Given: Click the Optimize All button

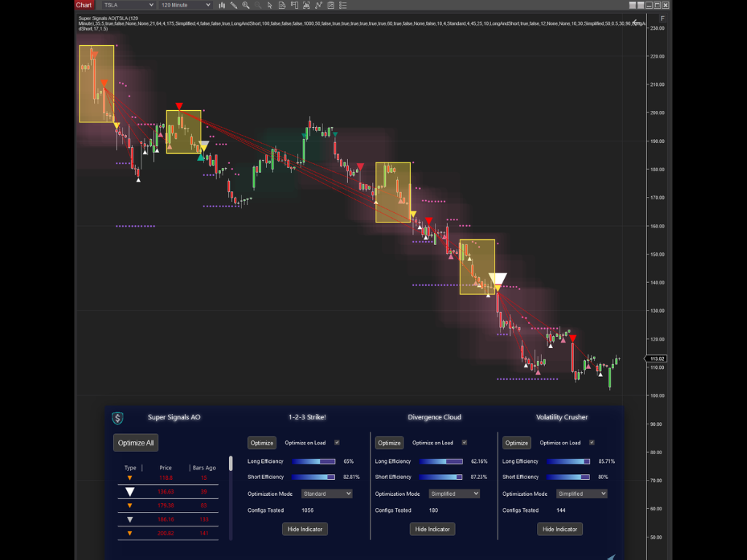Looking at the screenshot, I should [x=136, y=443].
